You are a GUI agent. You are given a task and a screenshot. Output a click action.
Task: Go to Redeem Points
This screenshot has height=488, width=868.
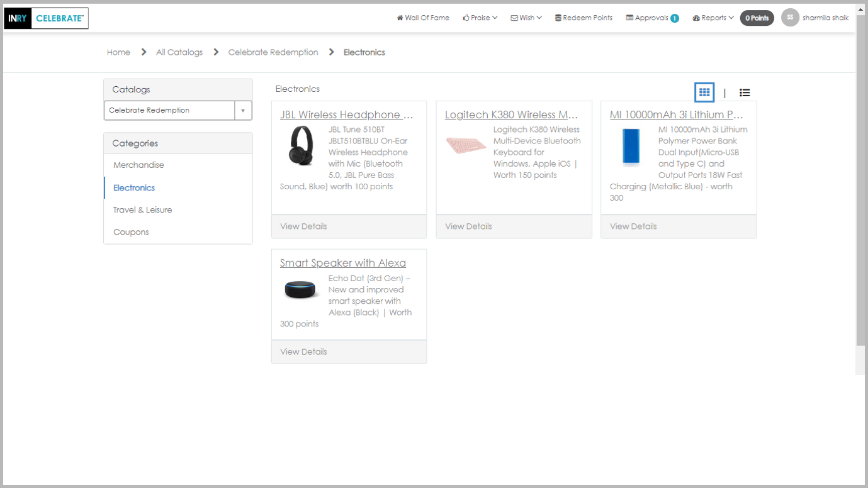(x=583, y=18)
